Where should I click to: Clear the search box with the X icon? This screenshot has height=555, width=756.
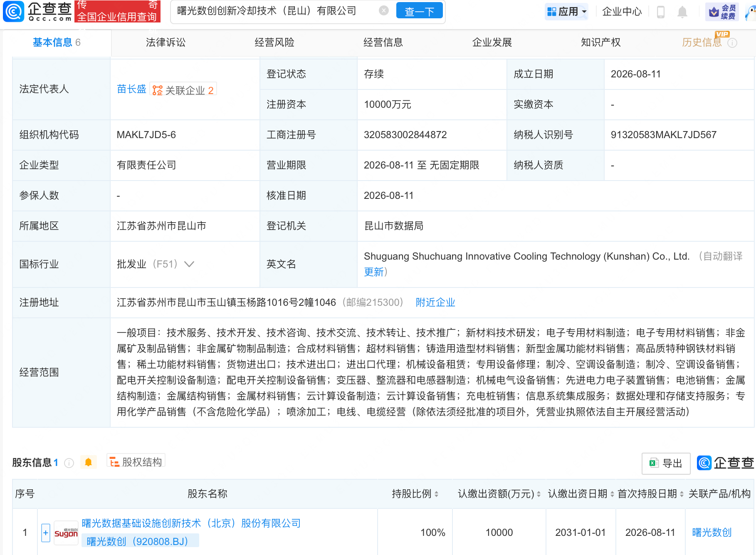tap(384, 11)
